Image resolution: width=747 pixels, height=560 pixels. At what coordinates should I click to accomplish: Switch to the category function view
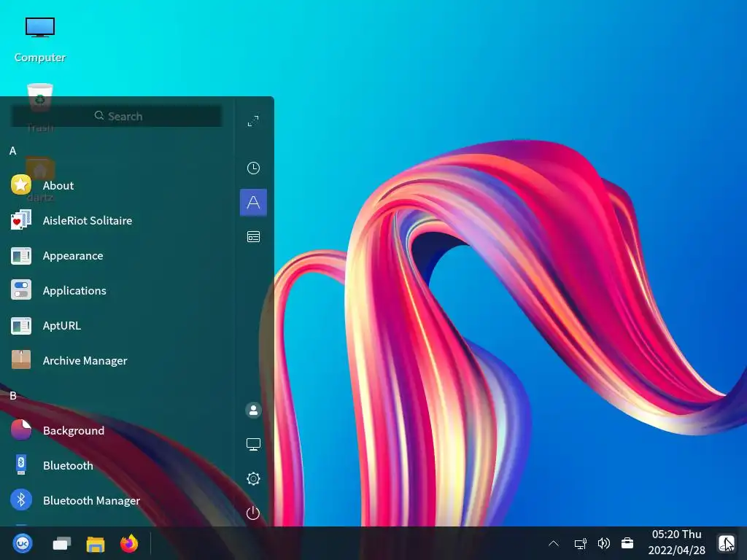tap(253, 237)
